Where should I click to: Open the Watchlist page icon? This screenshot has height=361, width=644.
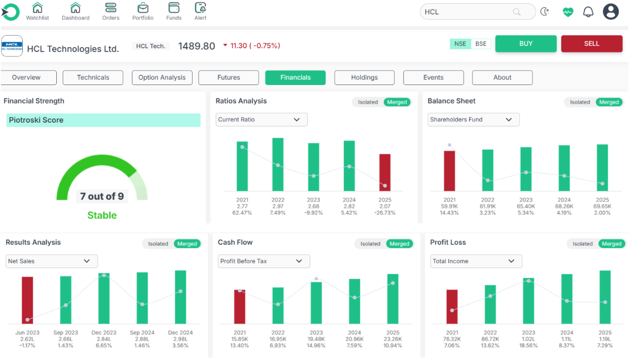(x=37, y=8)
